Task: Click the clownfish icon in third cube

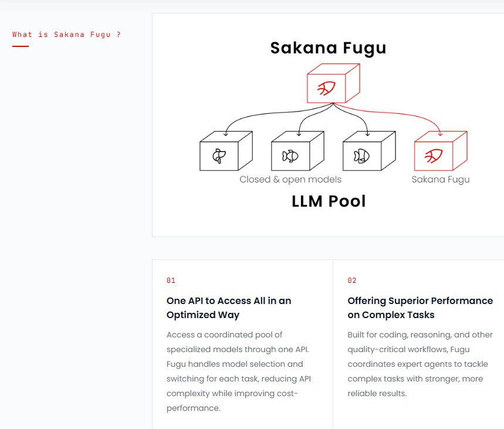Action: tap(361, 156)
